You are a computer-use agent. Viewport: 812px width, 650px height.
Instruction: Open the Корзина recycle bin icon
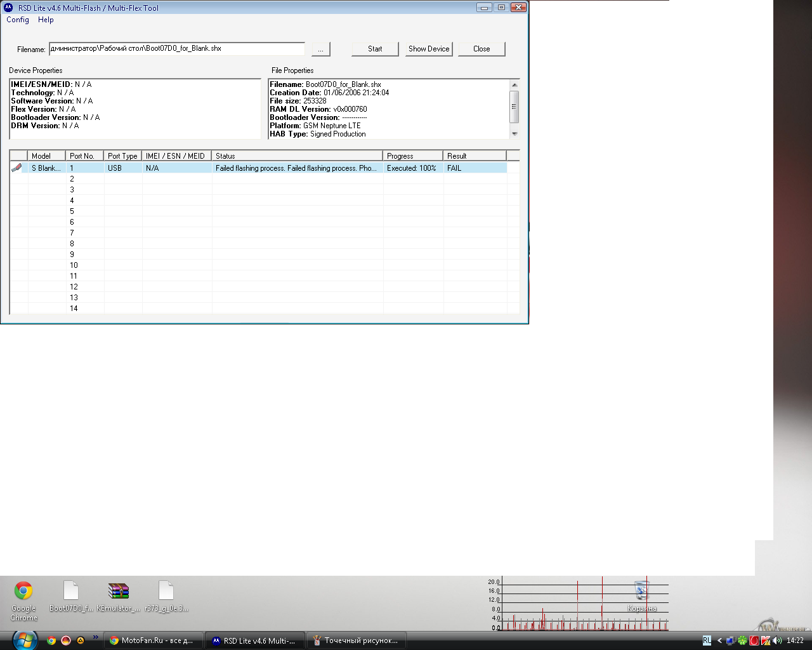(x=642, y=596)
